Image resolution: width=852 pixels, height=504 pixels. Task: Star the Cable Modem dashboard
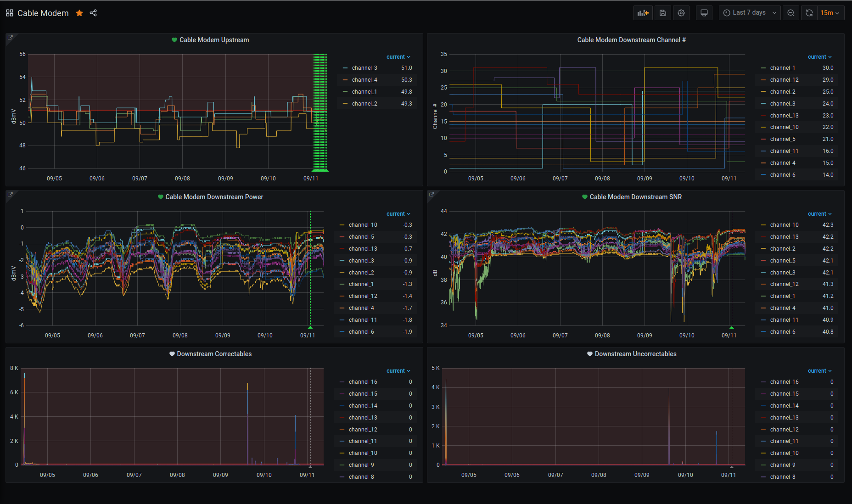(79, 13)
